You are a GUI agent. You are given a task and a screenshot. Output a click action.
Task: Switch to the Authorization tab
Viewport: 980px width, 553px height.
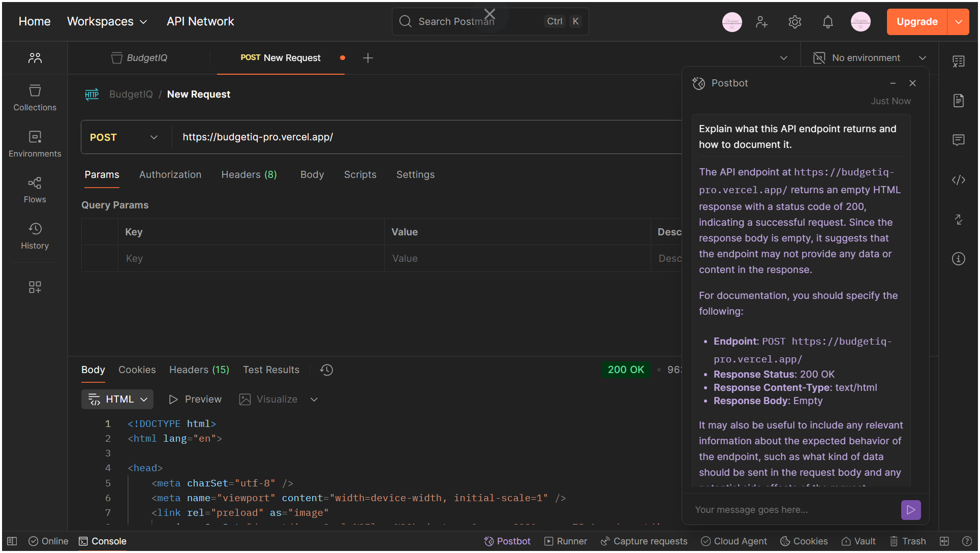[x=170, y=174]
